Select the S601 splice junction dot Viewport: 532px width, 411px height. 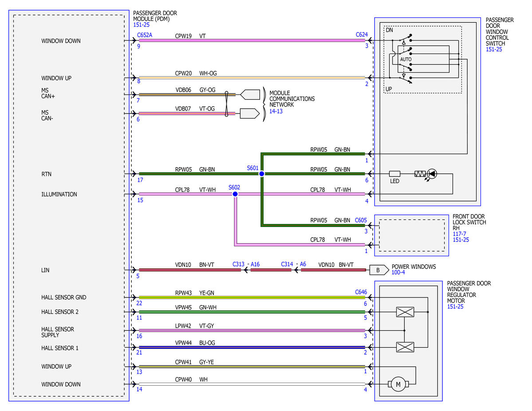click(262, 174)
